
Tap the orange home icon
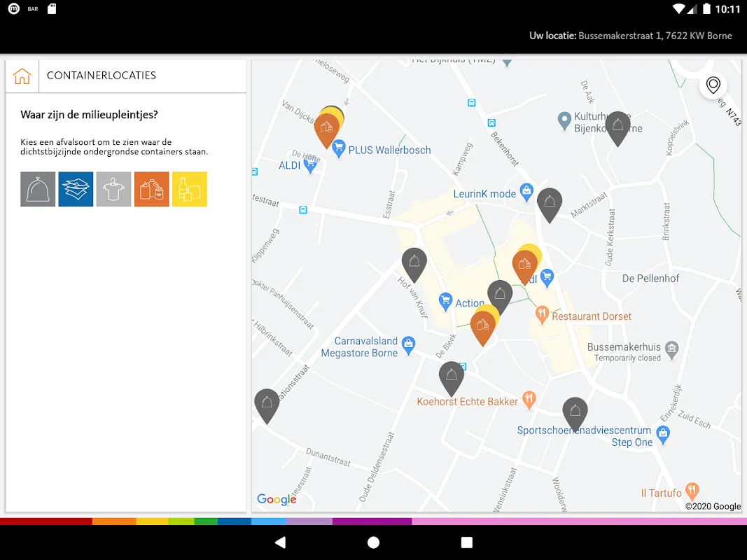pyautogui.click(x=22, y=76)
